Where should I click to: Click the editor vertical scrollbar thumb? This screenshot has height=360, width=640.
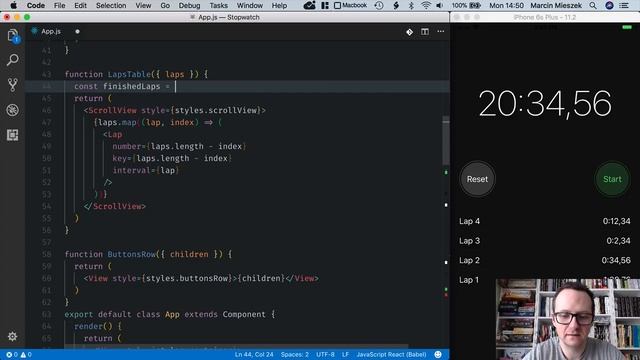(x=446, y=141)
